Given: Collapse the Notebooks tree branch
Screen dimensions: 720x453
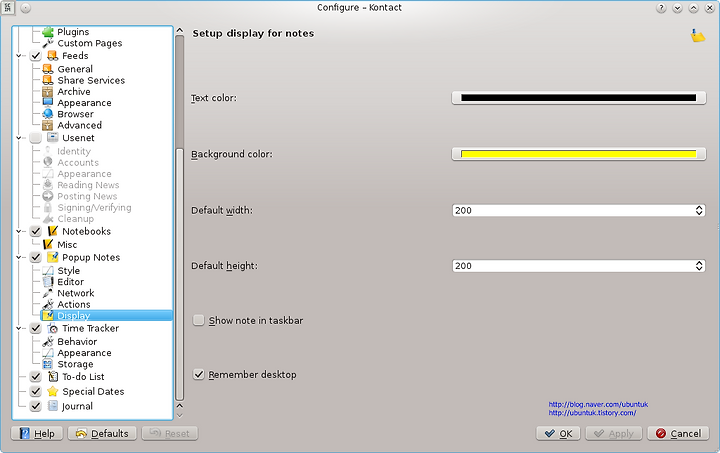Looking at the screenshot, I should click(18, 231).
